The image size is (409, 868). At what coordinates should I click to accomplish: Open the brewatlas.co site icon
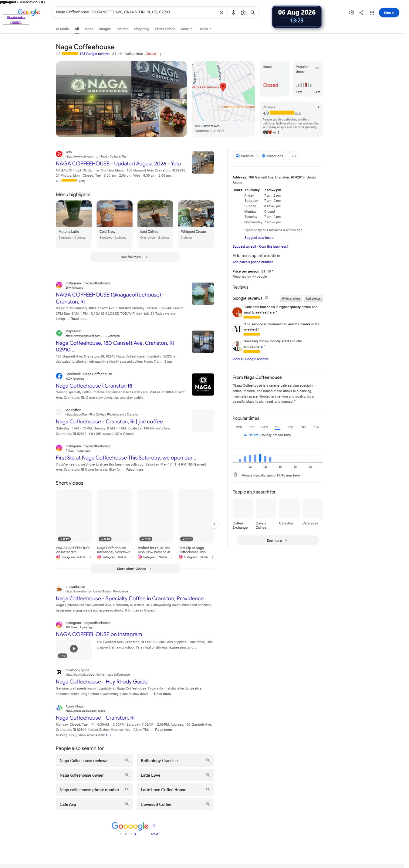59,589
